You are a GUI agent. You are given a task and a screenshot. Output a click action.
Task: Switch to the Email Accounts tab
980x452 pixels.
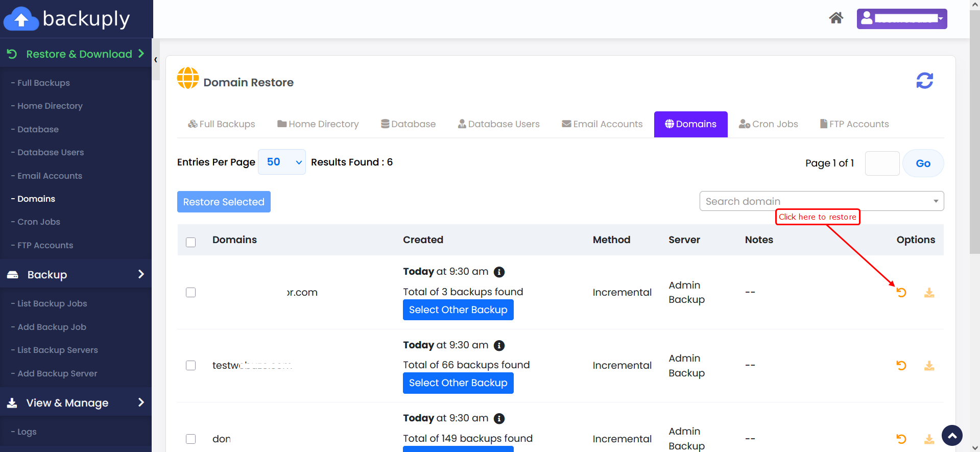pos(602,124)
